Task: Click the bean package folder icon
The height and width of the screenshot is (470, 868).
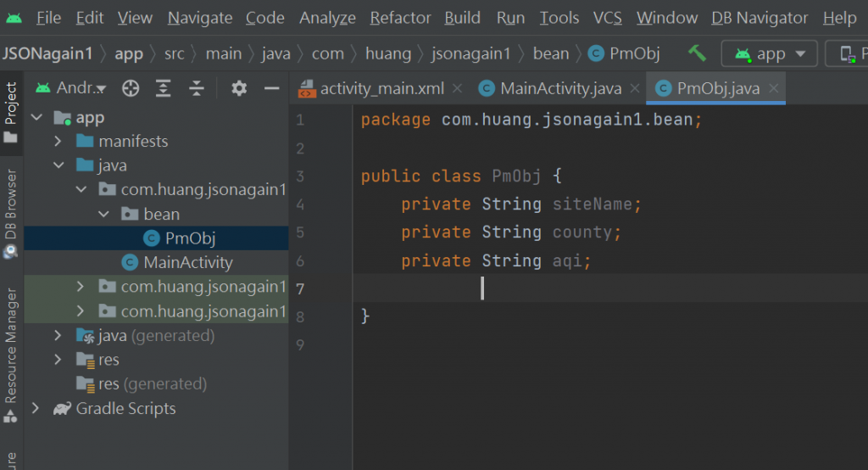Action: coord(130,214)
